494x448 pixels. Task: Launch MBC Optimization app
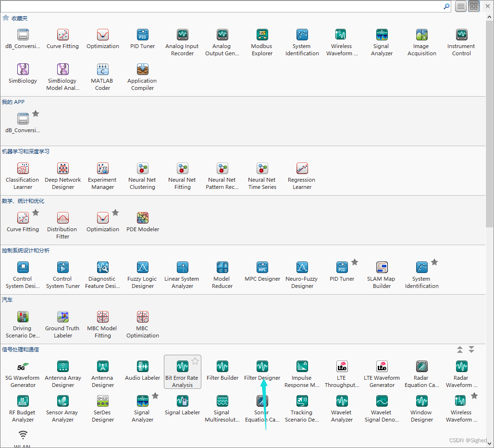click(x=142, y=324)
